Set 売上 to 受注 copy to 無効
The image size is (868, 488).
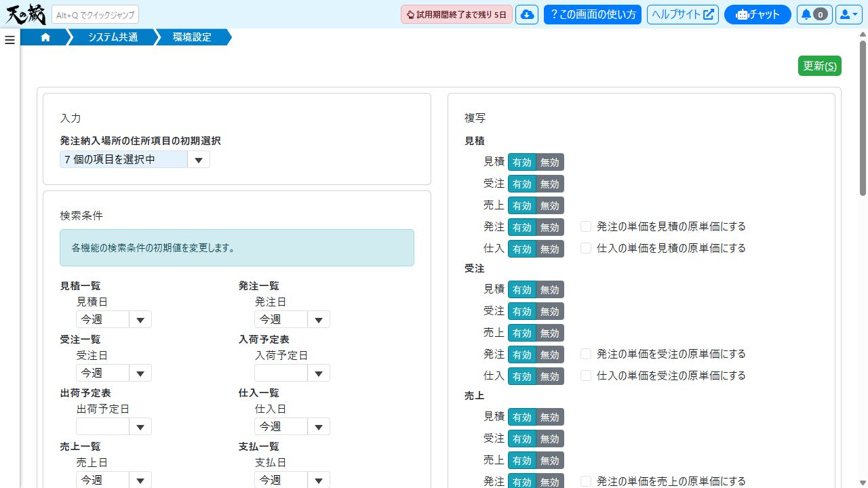[x=550, y=439]
